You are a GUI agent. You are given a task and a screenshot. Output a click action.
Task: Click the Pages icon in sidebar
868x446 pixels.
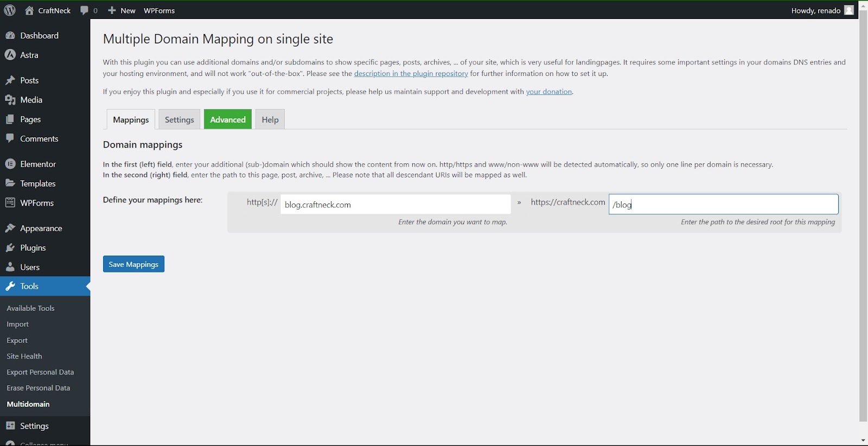10,119
